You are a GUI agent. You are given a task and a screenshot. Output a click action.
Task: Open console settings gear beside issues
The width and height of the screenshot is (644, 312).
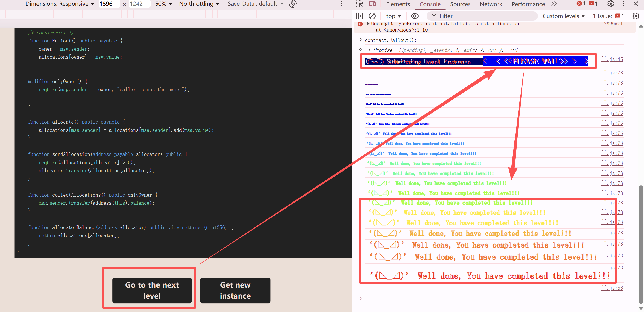click(x=636, y=16)
